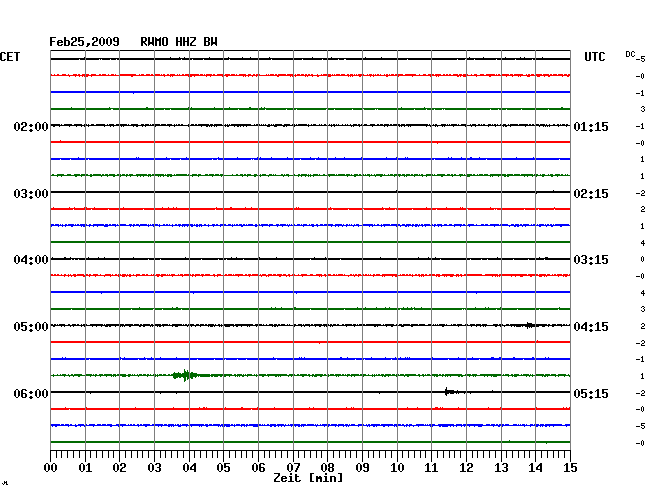Click the 06:00 CET time label

click(31, 393)
